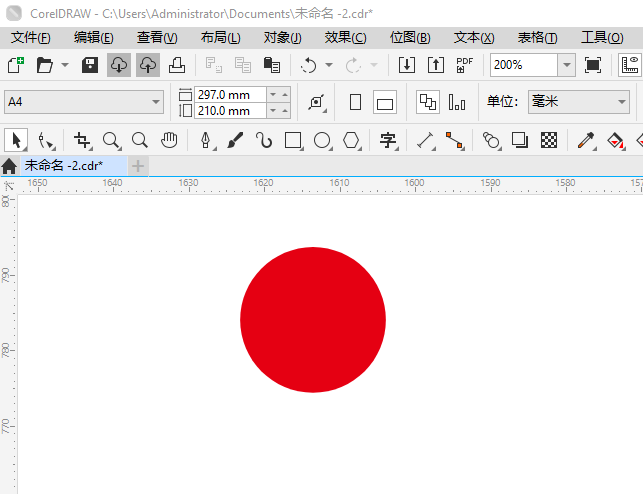Click the red circle on the canvas
Image resolution: width=643 pixels, height=494 pixels.
click(x=313, y=320)
